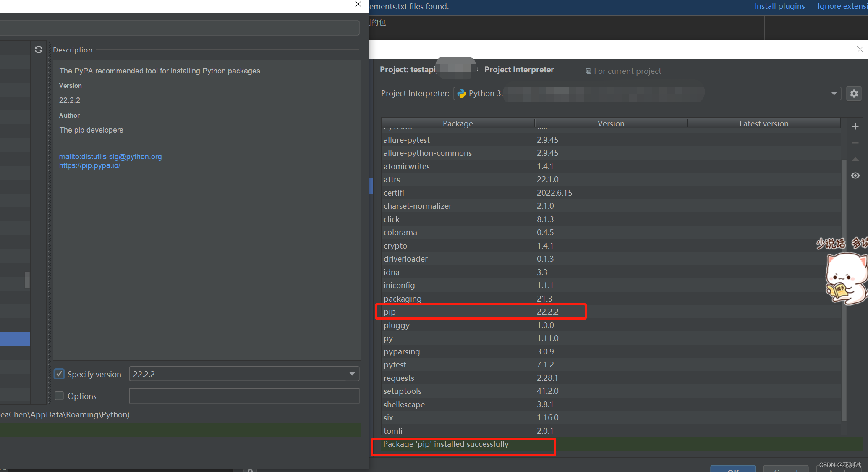This screenshot has height=472, width=868.
Task: Select the pluggy package row
Action: tap(611, 325)
